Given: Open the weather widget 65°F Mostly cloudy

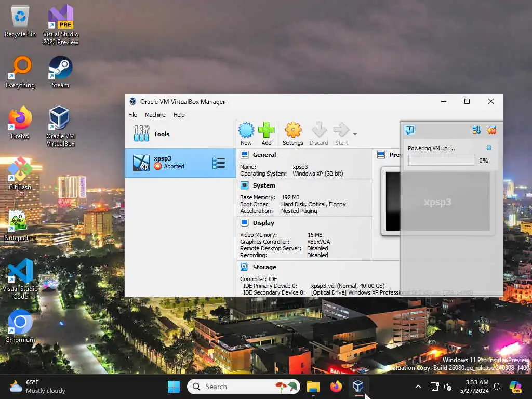Looking at the screenshot, I should 37,387.
